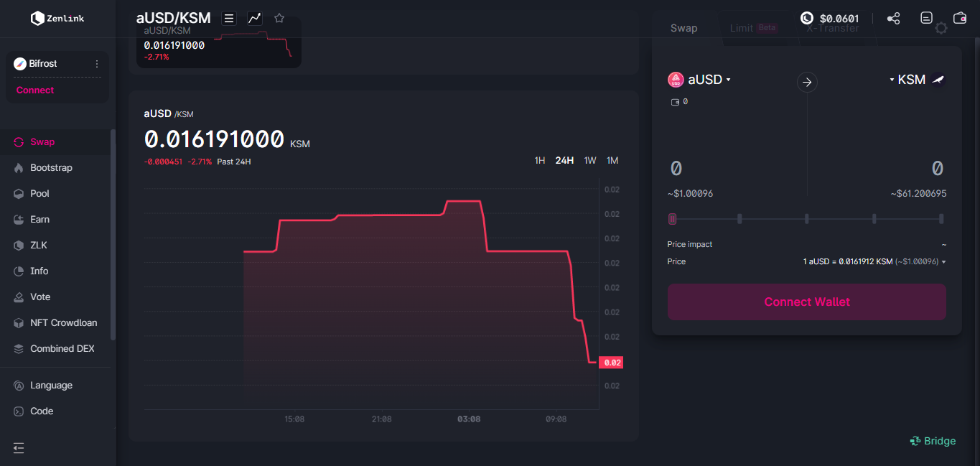
Task: Click the current price marker 0.02
Action: 611,363
